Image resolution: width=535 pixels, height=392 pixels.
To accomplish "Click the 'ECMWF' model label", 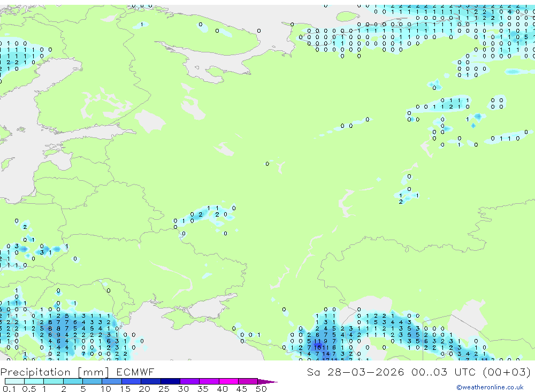I will click(135, 372).
